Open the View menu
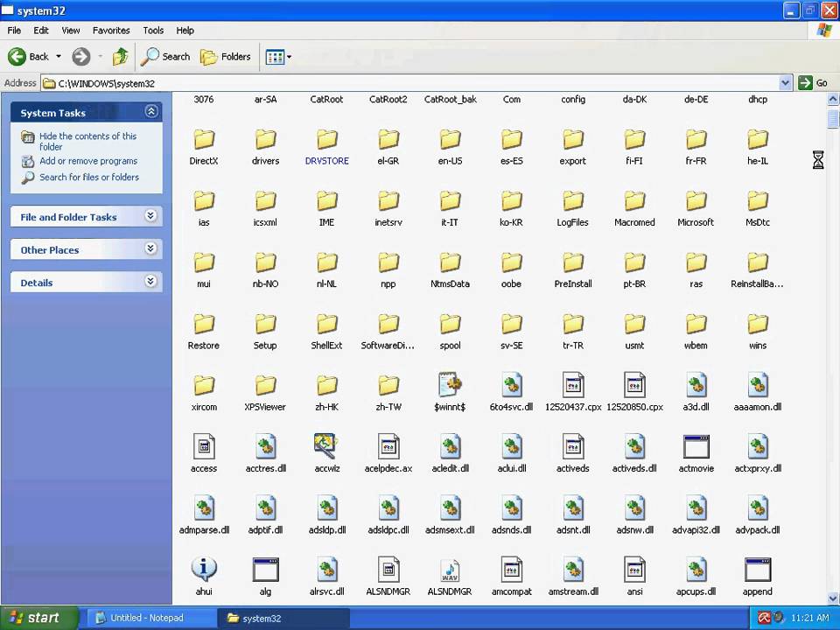This screenshot has height=630, width=840. pyautogui.click(x=71, y=31)
